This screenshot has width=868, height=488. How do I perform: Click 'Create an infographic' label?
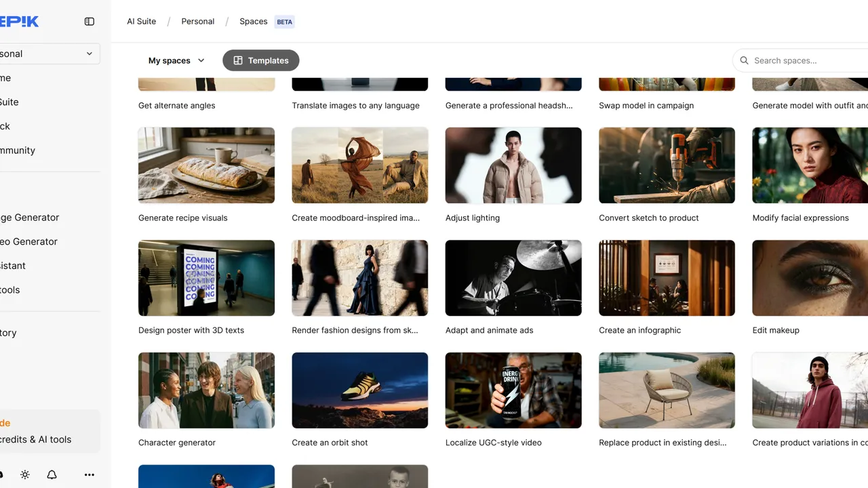coord(640,331)
